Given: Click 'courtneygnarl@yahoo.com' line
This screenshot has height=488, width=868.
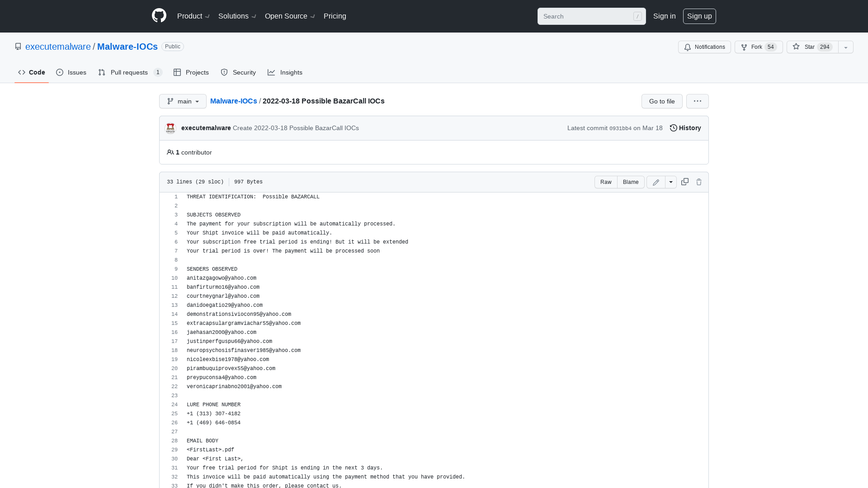Looking at the screenshot, I should [223, 296].
